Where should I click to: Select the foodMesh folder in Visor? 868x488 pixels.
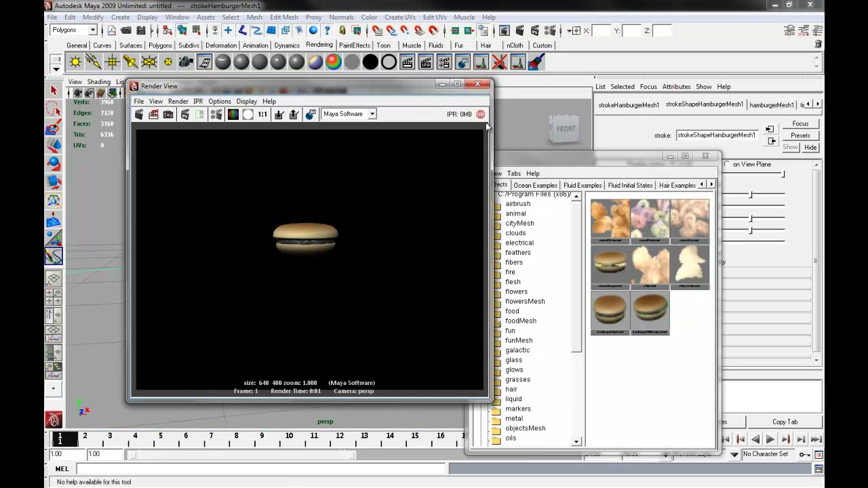(521, 321)
